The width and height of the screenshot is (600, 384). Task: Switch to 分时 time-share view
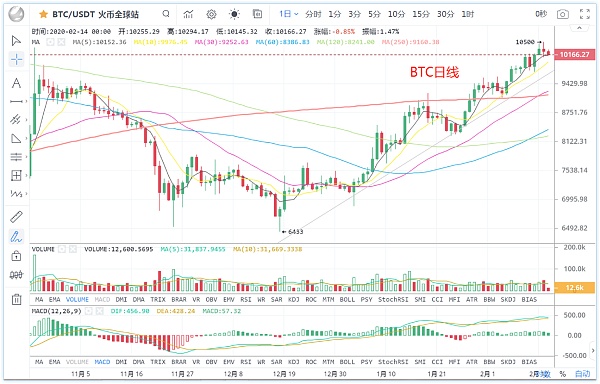[313, 15]
